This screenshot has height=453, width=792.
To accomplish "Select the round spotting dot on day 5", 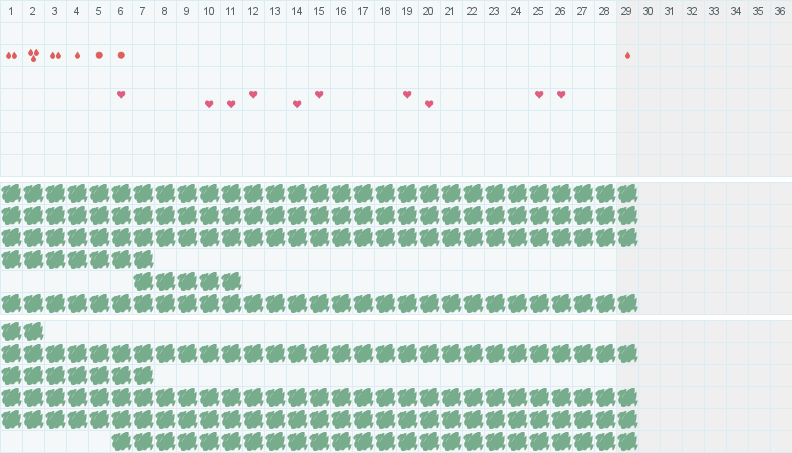I will 99,55.
